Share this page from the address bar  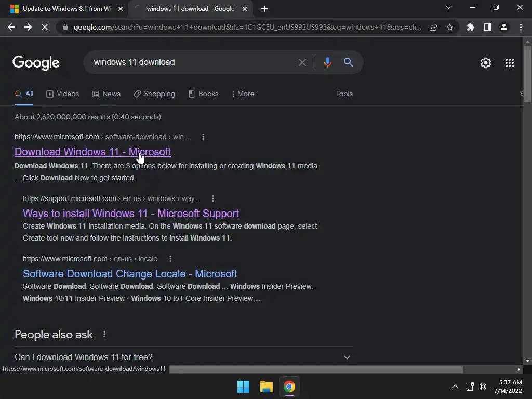[x=433, y=27]
